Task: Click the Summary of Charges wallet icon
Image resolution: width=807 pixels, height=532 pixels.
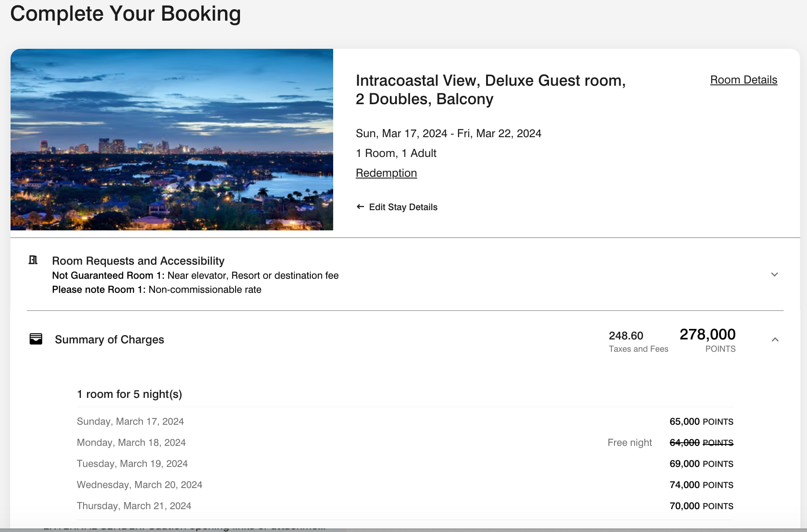Action: (36, 339)
